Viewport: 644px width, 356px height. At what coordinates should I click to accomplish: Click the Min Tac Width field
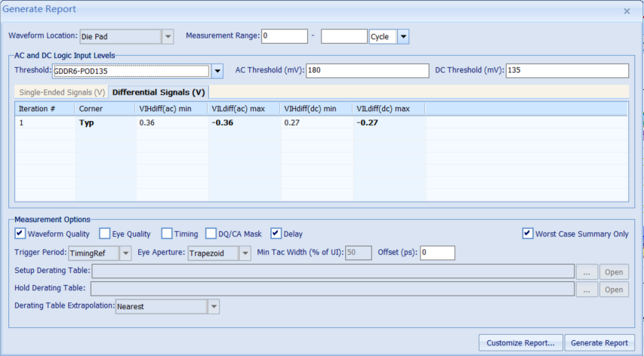click(x=359, y=252)
